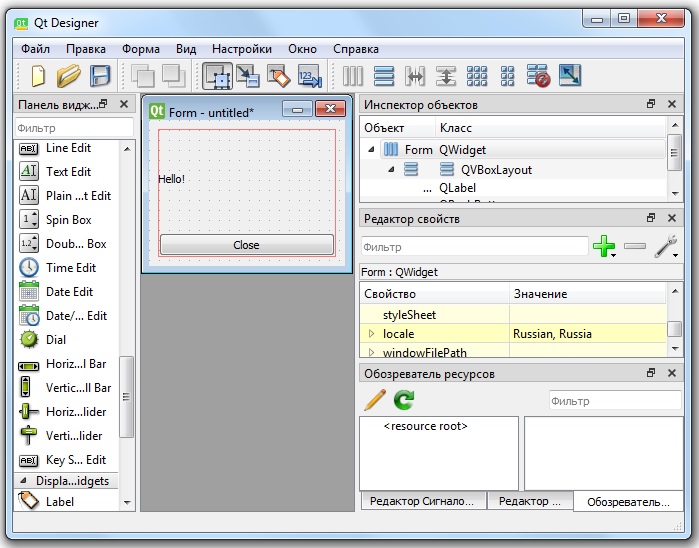Select Key Sequence Edit widget
Screen dimensions: 699x548
67,460
